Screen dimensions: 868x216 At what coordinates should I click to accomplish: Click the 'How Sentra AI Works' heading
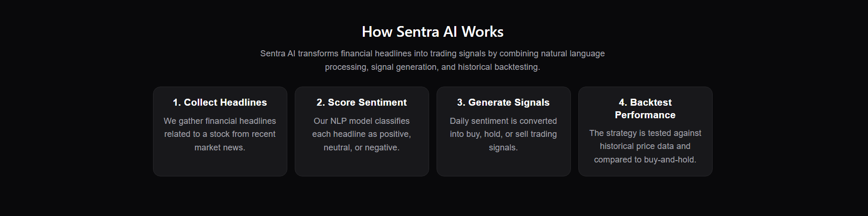[x=432, y=32]
